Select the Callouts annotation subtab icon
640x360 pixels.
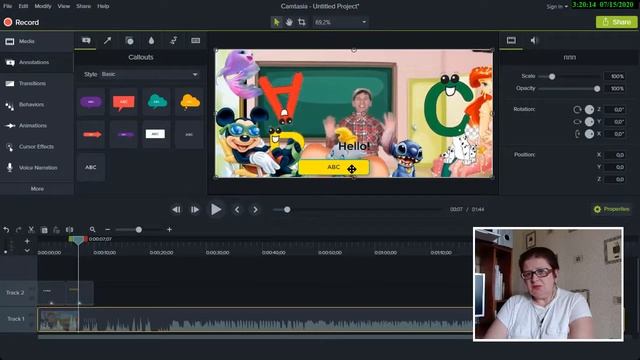pos(86,40)
